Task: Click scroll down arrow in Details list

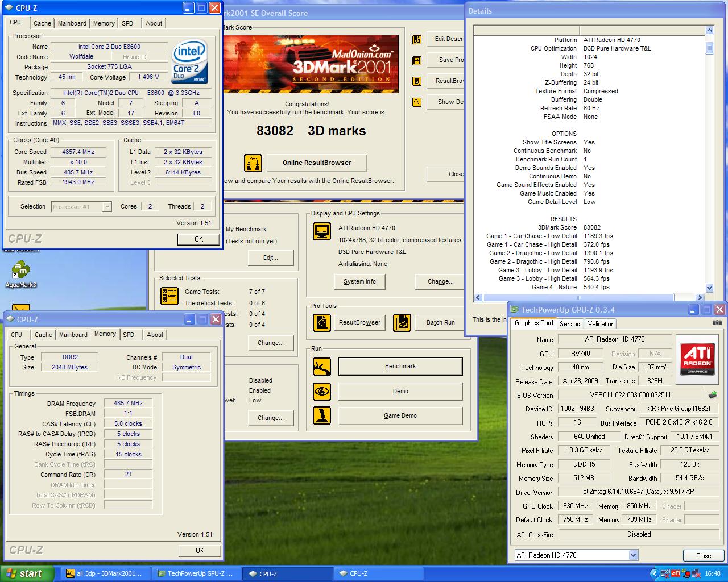Action: point(709,288)
